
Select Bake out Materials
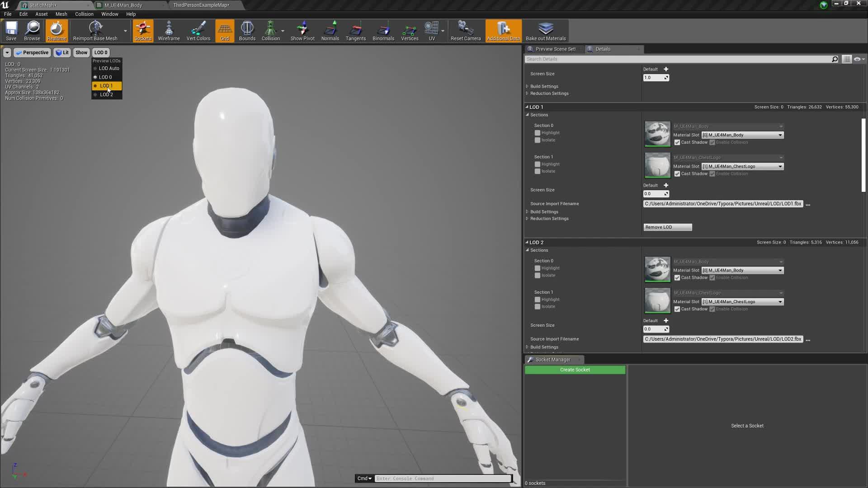tap(546, 31)
